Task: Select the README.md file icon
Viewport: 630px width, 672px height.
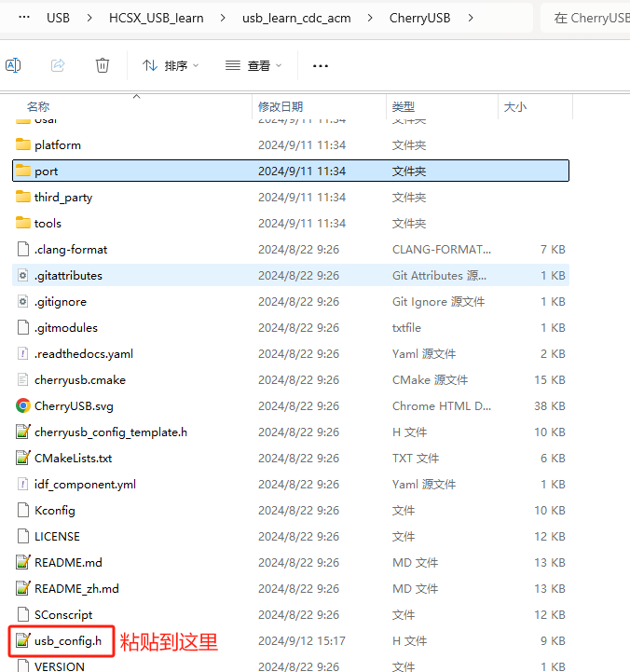Action: tap(23, 562)
